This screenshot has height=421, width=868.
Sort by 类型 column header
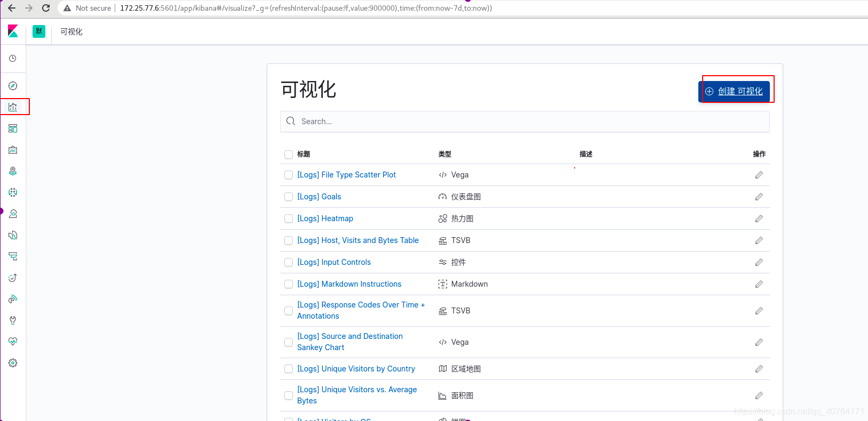(445, 154)
